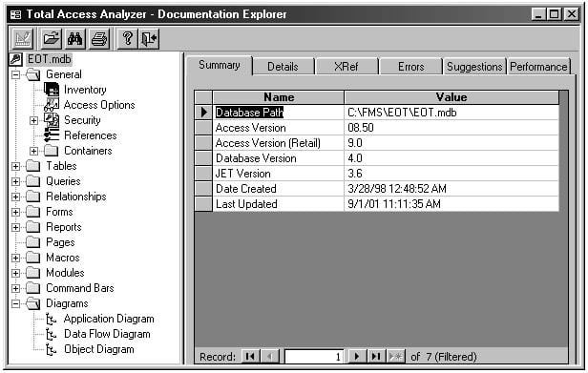
Task: Expand the Modules node
Action: point(15,273)
